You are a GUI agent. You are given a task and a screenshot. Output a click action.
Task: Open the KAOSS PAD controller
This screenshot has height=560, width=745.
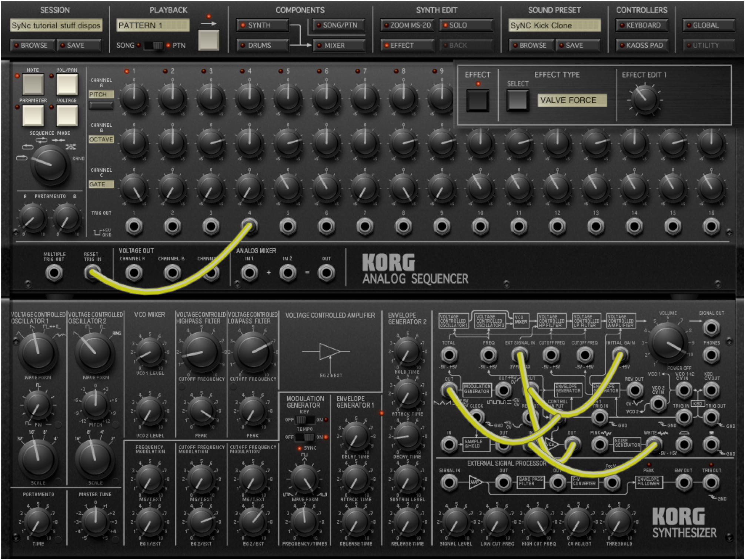pos(642,45)
